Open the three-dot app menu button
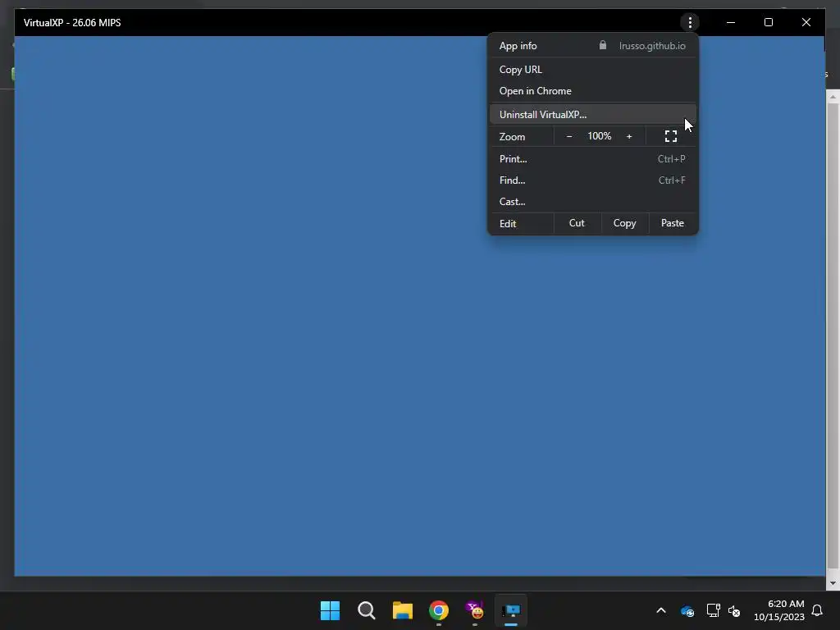Viewport: 840px width, 630px height. (689, 22)
